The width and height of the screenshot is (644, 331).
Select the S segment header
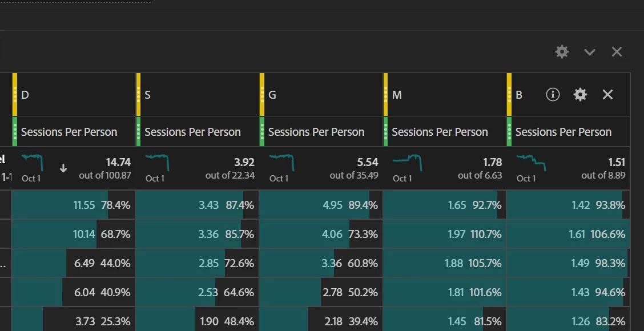pyautogui.click(x=198, y=95)
